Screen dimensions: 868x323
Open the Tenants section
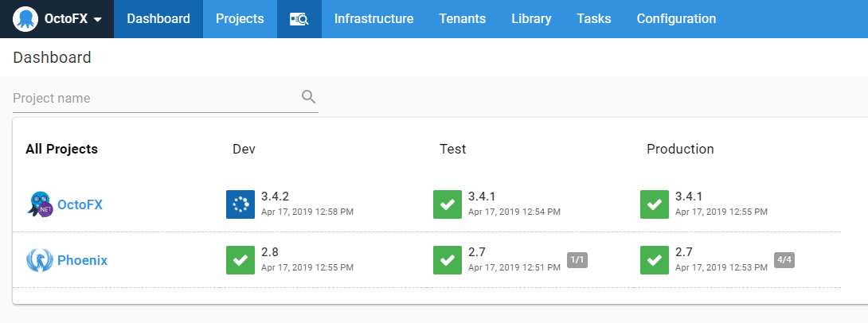[462, 19]
